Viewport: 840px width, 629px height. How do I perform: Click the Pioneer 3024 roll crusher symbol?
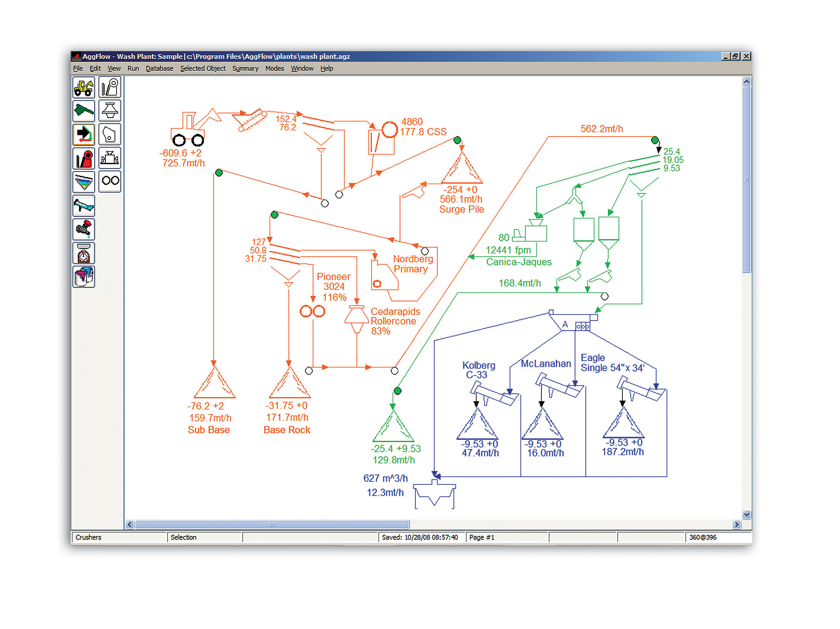[312, 311]
